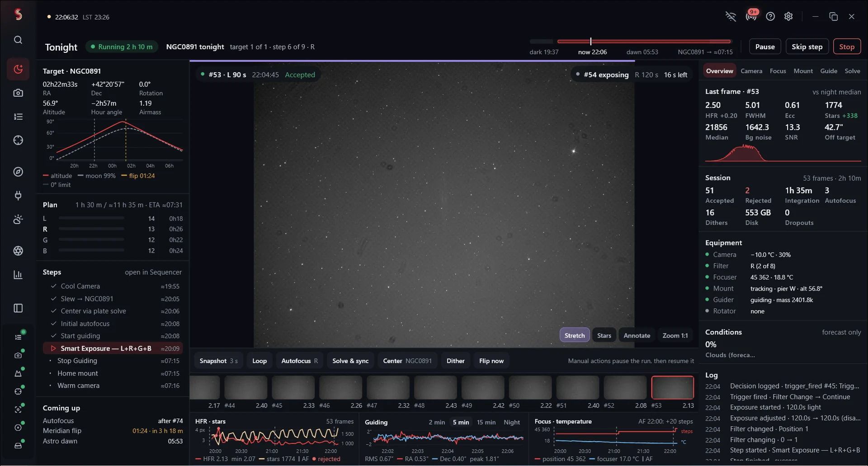Open the Tonight moon icon in sidebar
The width and height of the screenshot is (868, 466).
(18, 69)
